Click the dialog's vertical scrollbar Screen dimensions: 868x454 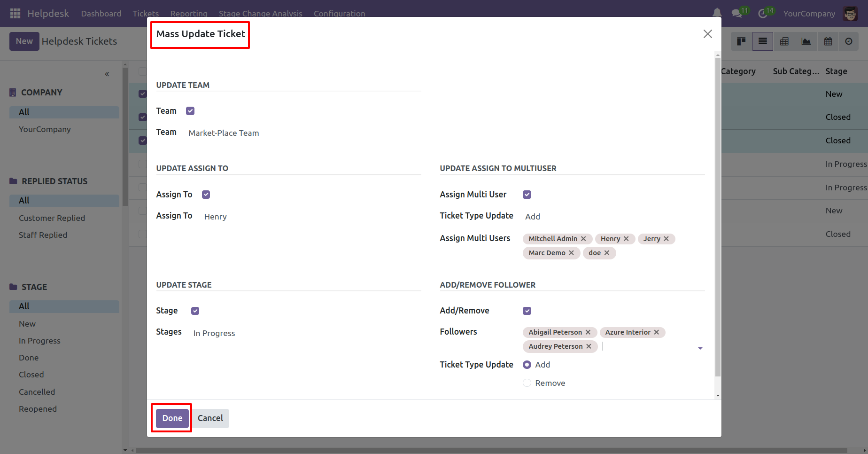(x=718, y=216)
